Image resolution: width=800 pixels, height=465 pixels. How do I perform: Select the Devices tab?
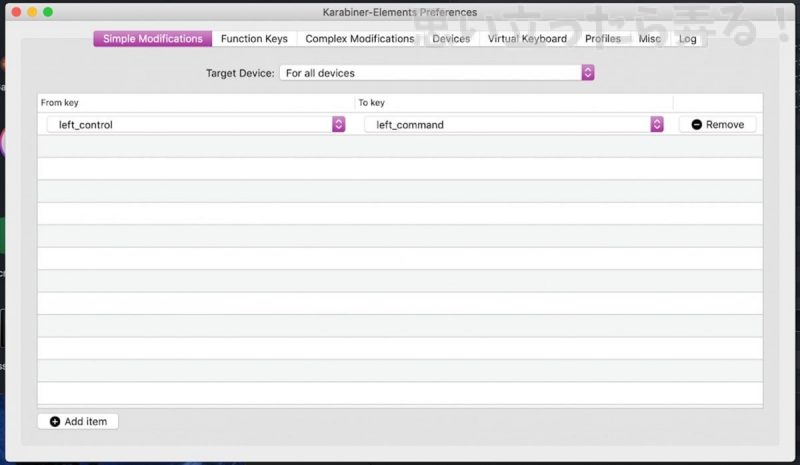click(451, 39)
